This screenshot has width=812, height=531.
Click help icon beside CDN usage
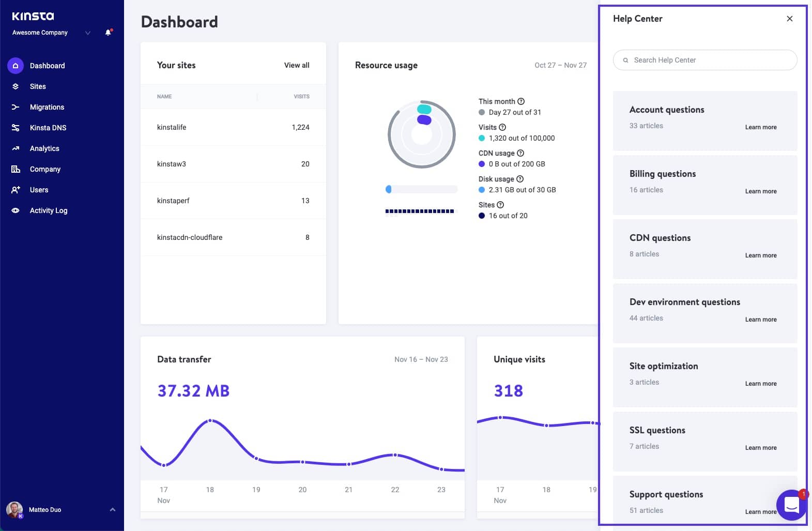click(520, 153)
